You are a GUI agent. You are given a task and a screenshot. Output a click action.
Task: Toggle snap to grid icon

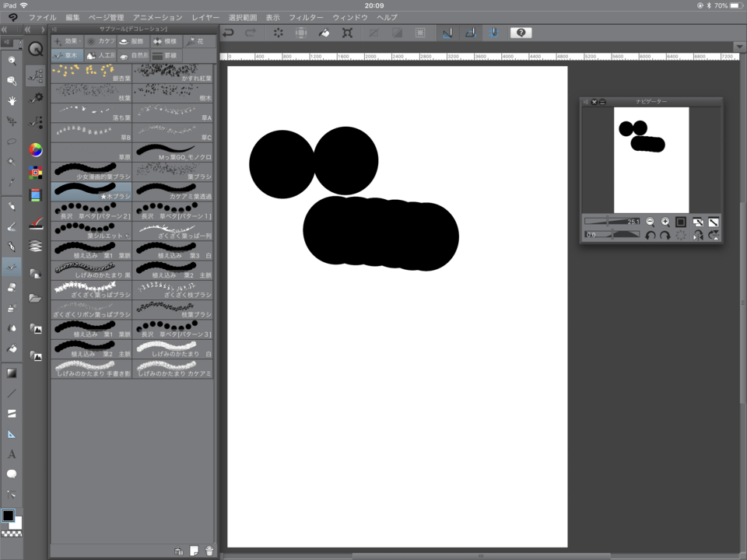(x=493, y=33)
